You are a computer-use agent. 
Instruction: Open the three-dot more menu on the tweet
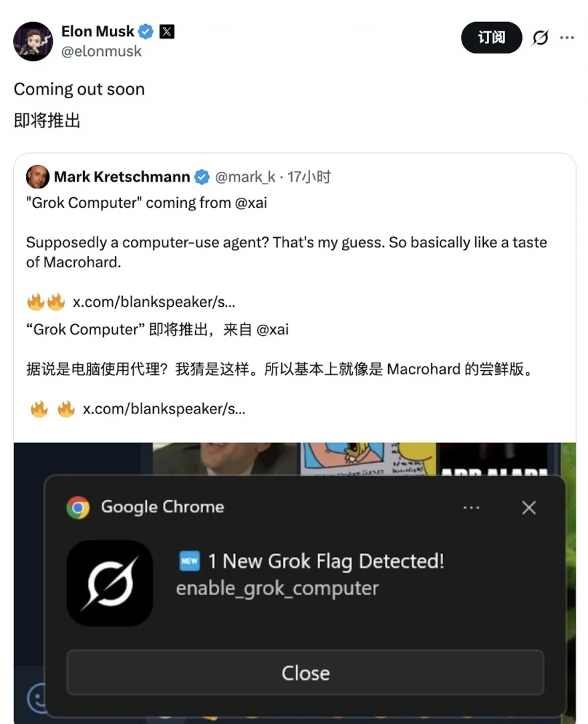(x=567, y=37)
